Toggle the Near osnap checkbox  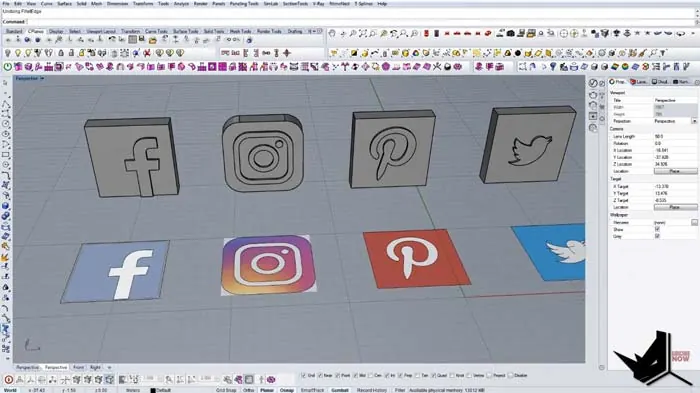click(x=320, y=376)
